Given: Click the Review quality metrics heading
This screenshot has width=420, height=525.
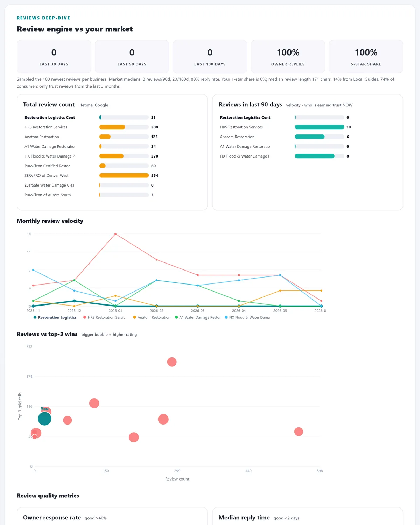Looking at the screenshot, I should [x=48, y=496].
